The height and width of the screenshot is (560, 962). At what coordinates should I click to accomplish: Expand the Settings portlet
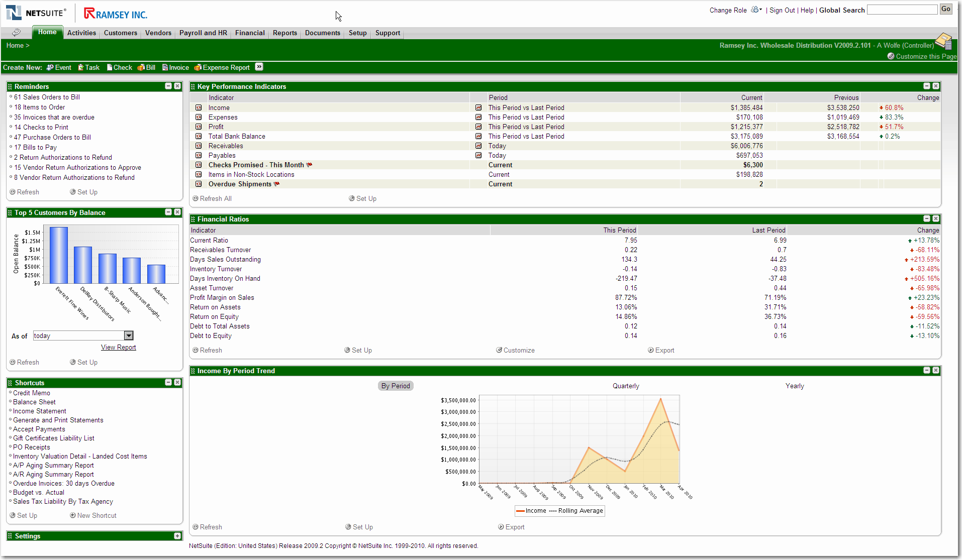click(177, 536)
